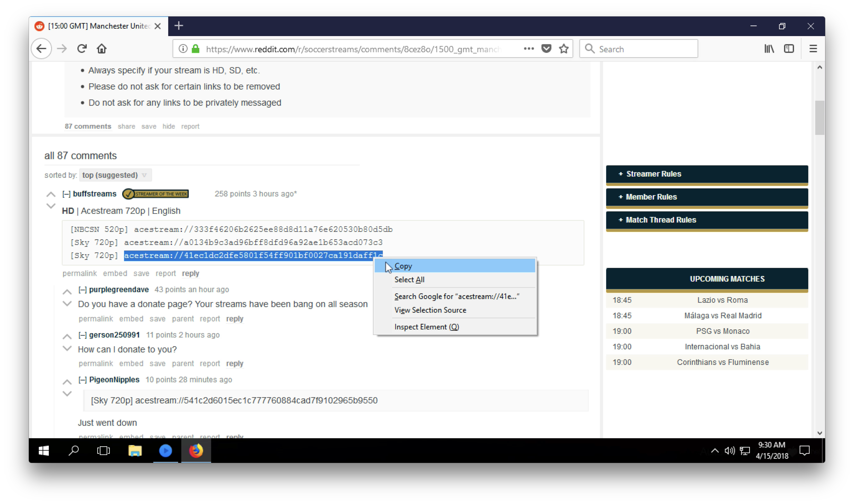Click the Firefox browser icon in taskbar
854x504 pixels.
point(196,451)
